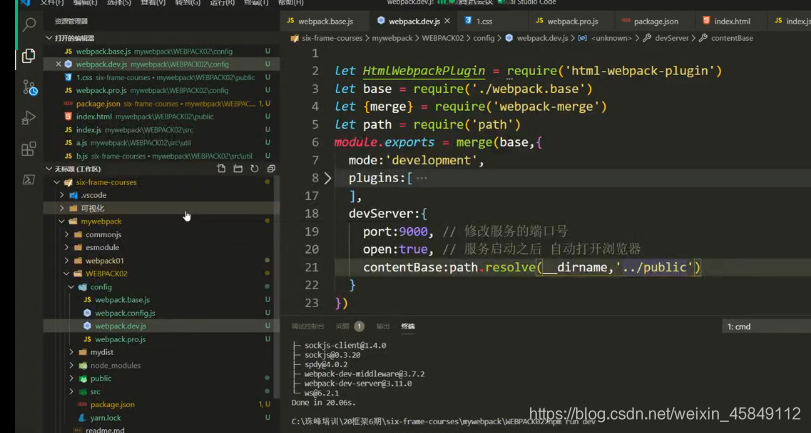
Task: Select a.js in open editors list
Action: coord(162,143)
